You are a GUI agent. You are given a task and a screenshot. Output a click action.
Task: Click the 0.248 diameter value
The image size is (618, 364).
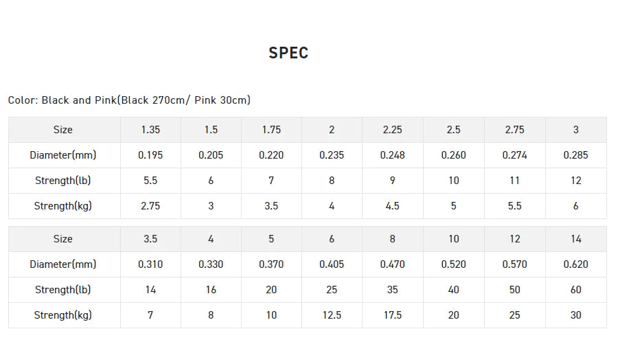tap(392, 155)
